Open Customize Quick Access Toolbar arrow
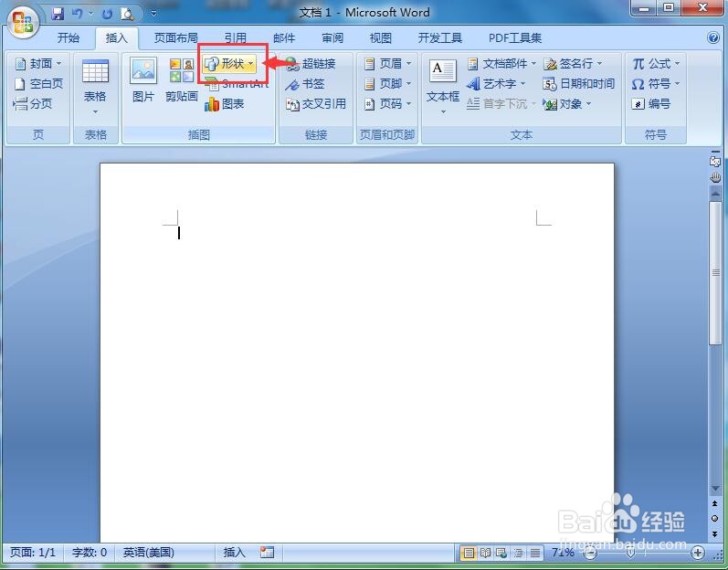 153,15
